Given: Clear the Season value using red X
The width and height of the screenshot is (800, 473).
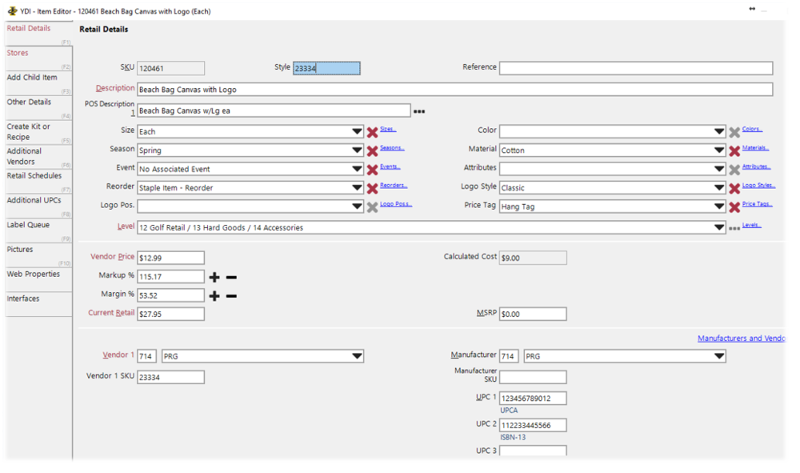Looking at the screenshot, I should click(372, 151).
